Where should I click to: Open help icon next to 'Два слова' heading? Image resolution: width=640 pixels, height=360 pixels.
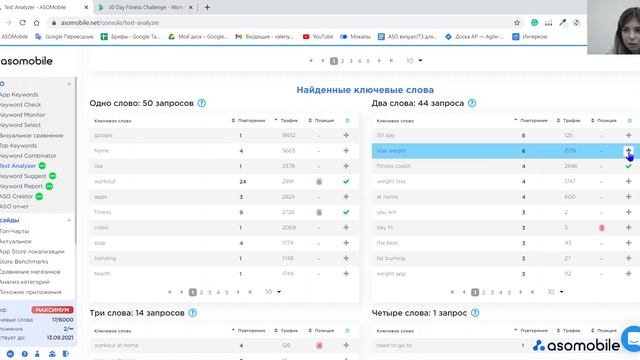click(x=472, y=103)
